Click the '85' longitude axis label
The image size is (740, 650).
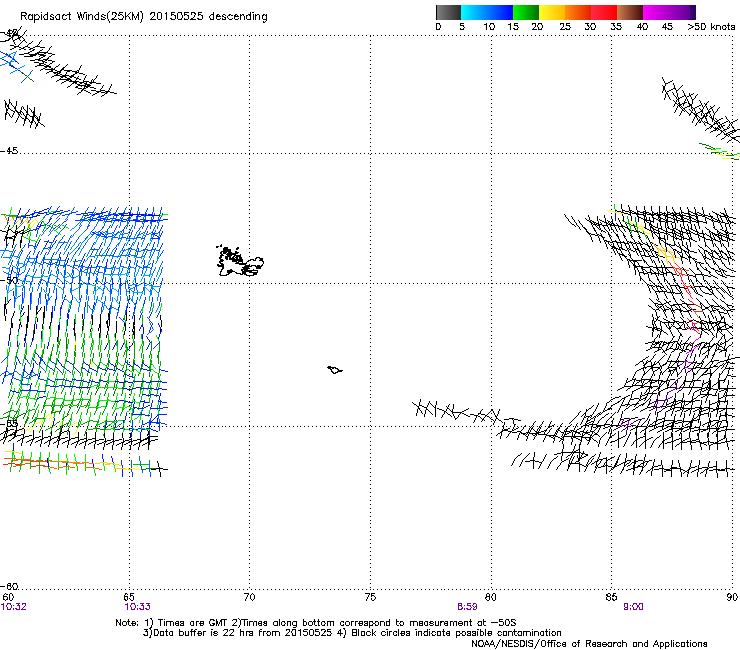click(x=611, y=597)
